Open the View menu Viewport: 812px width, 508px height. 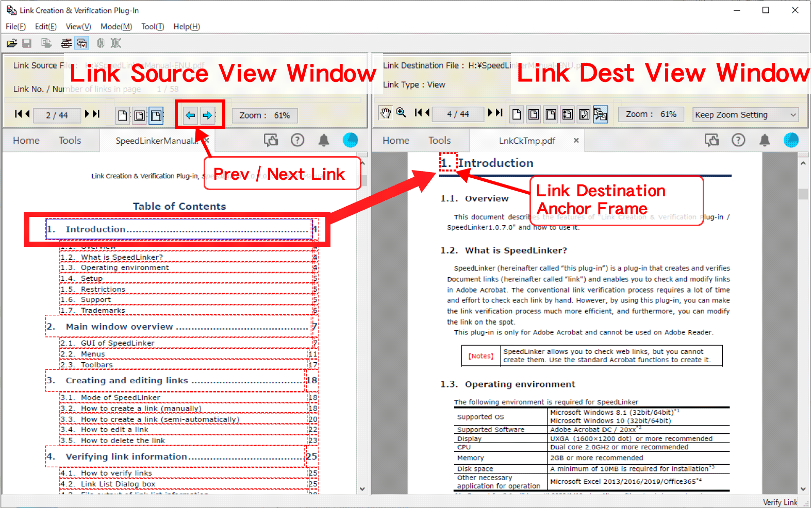coord(78,27)
